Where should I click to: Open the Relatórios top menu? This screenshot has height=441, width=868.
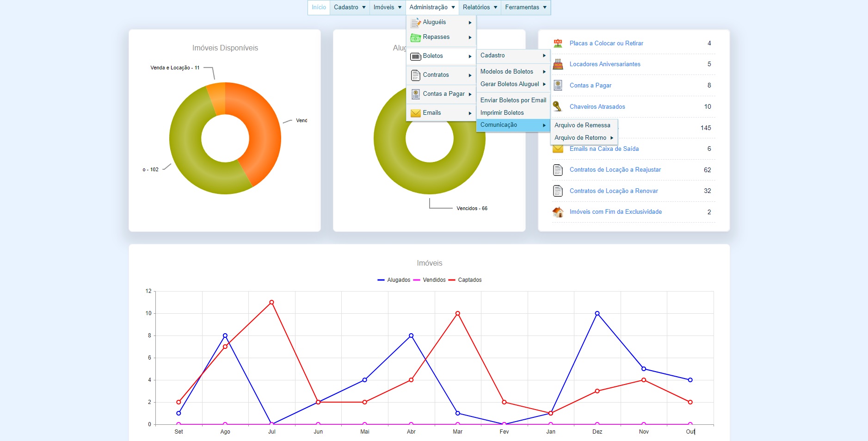(x=480, y=7)
